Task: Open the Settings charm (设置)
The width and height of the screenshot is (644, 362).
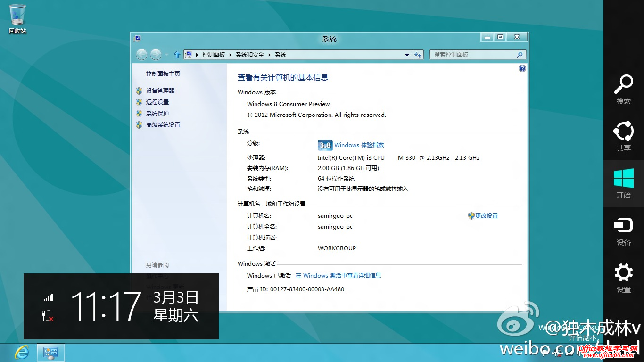Action: click(623, 277)
